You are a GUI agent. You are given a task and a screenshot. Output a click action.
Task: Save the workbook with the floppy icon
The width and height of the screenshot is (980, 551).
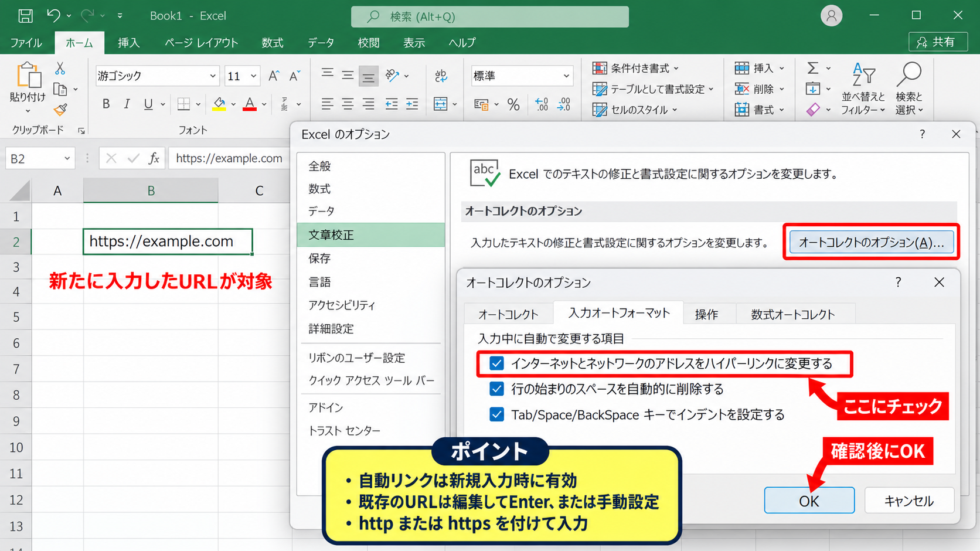25,16
